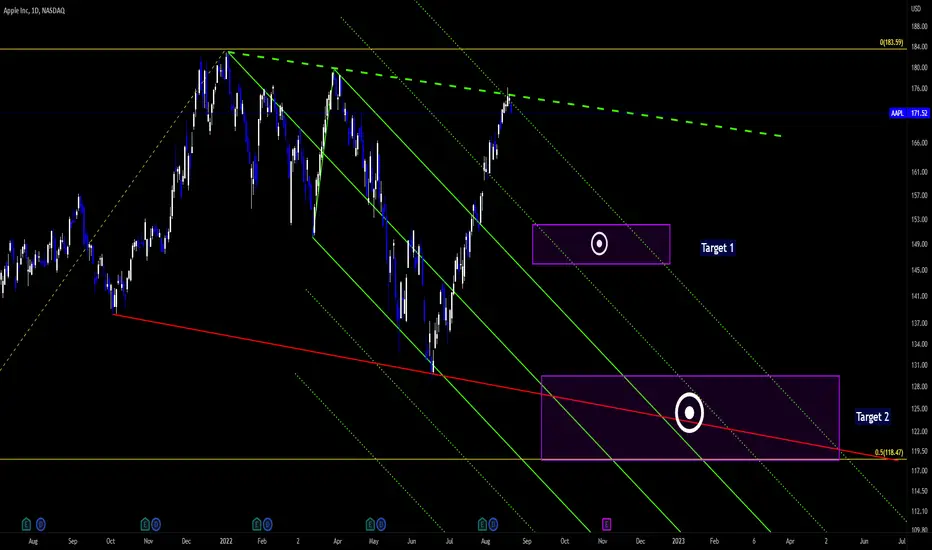Select the Target 2 text label

point(873,417)
